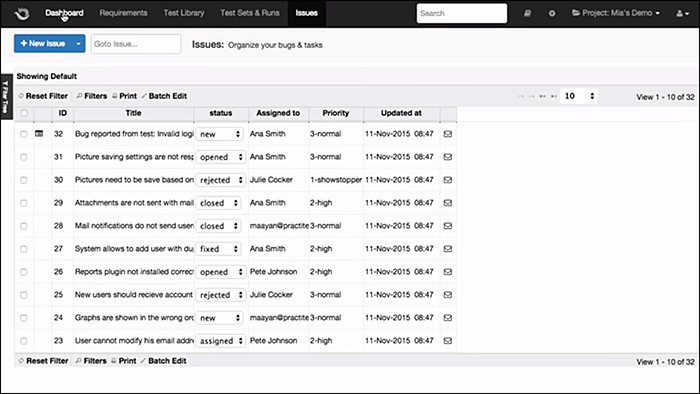Open the status dropdown for issue 23

tap(221, 341)
